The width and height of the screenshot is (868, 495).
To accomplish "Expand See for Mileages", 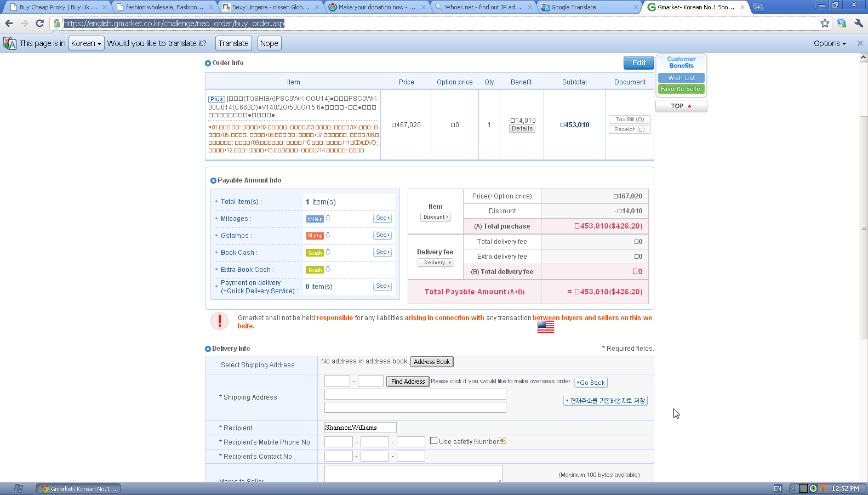I will 382,218.
